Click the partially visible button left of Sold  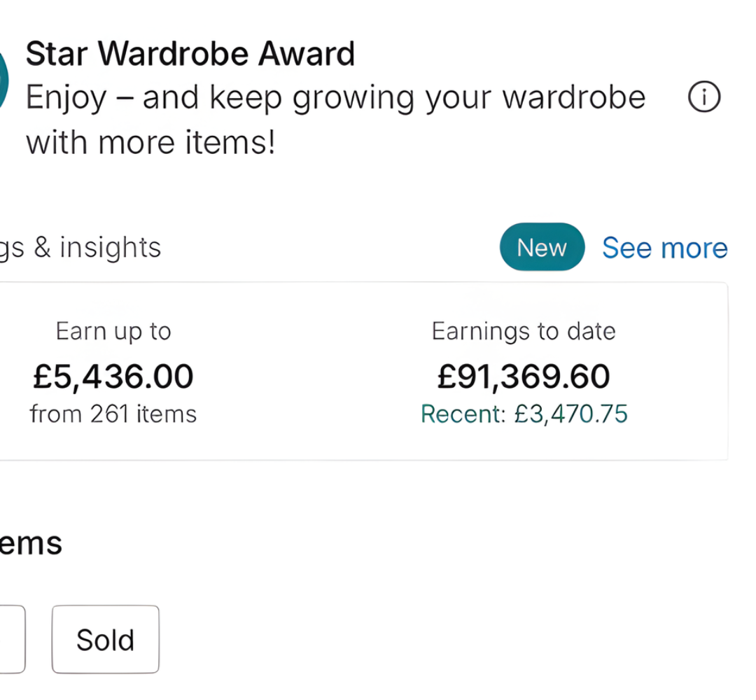(x=12, y=639)
